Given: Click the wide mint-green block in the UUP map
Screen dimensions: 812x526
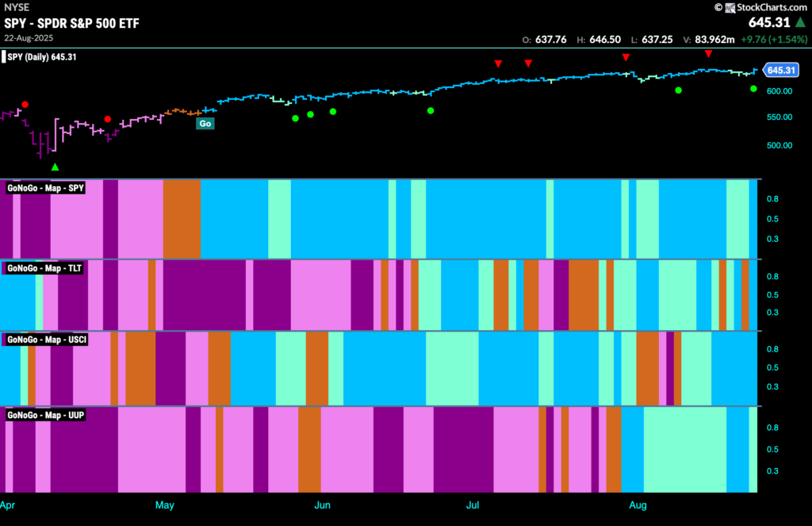Looking at the screenshot, I should (x=684, y=449).
